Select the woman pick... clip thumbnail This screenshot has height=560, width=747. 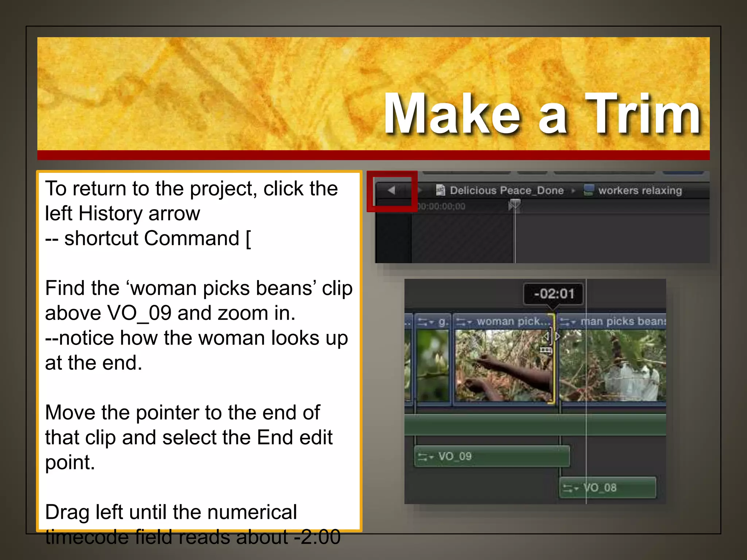pos(504,366)
